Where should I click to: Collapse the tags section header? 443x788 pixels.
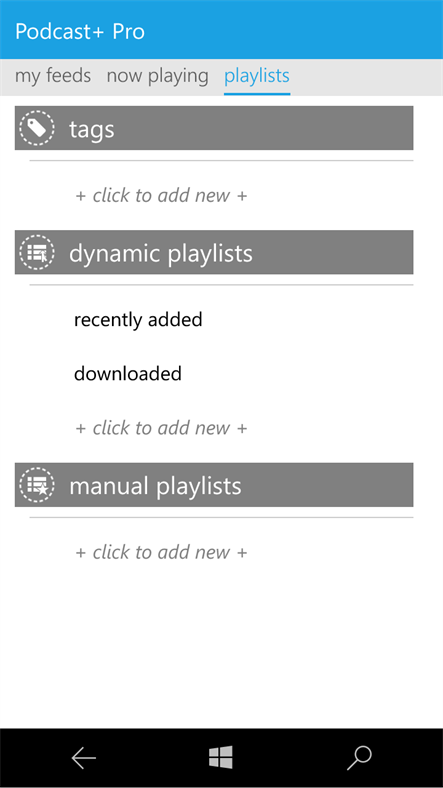(x=214, y=128)
